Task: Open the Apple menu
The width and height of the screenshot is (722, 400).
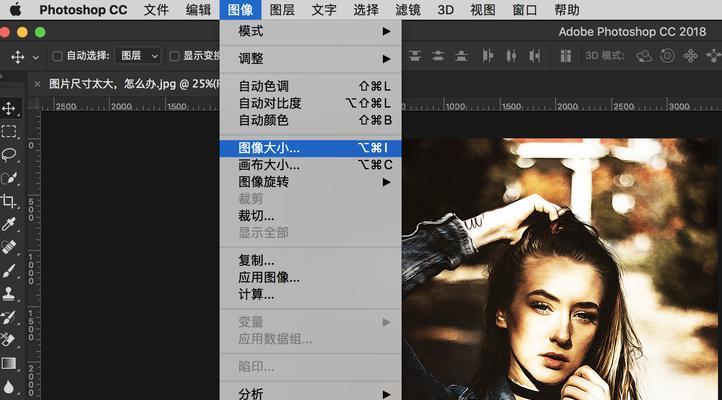Action: [16, 10]
